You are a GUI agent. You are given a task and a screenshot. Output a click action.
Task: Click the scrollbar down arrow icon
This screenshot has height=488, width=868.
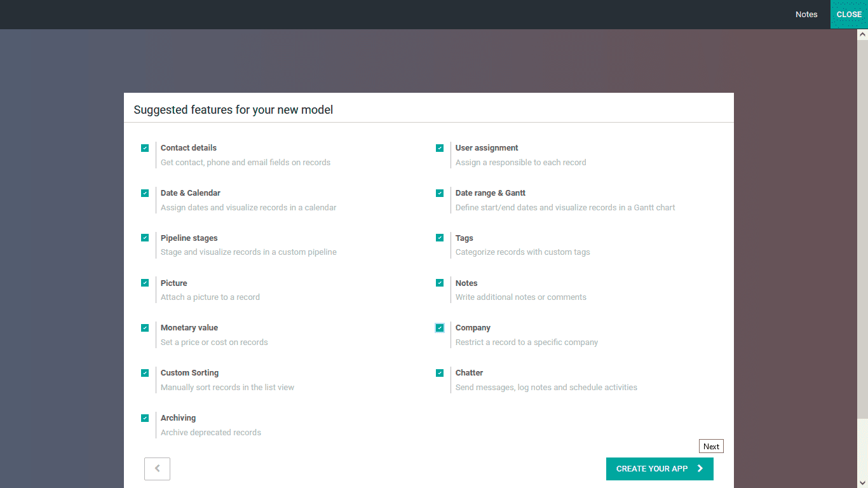(864, 483)
